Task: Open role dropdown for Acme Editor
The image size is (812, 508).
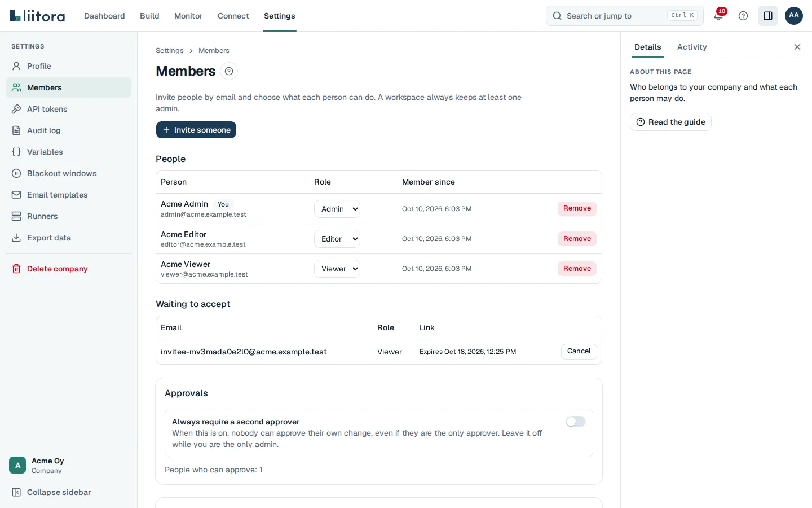Action: pyautogui.click(x=337, y=239)
